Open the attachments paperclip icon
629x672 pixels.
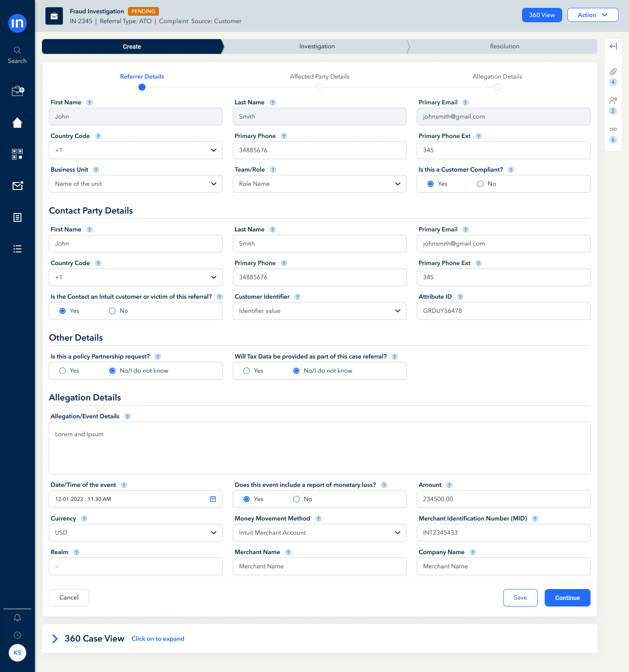pyautogui.click(x=613, y=72)
